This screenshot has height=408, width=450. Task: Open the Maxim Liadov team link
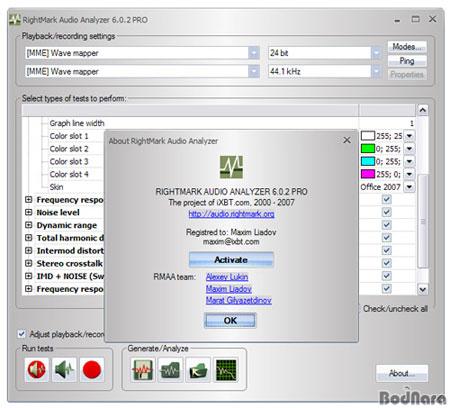tap(229, 289)
